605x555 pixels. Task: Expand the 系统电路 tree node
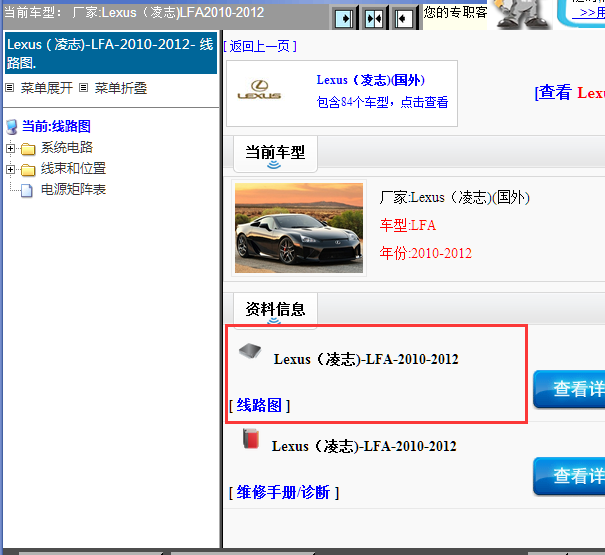11,148
